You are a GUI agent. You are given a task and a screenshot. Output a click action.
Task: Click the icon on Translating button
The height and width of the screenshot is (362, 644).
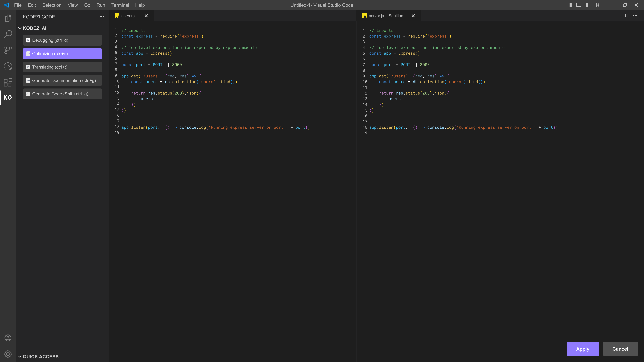coord(28,67)
